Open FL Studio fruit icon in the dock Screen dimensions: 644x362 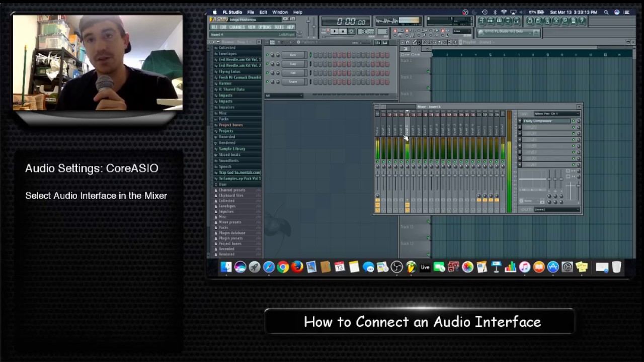click(411, 267)
